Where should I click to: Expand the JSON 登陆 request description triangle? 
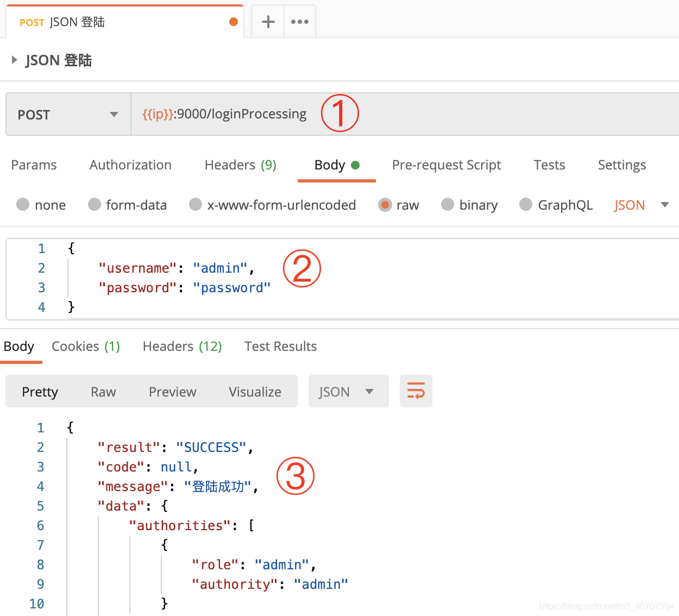[x=15, y=60]
